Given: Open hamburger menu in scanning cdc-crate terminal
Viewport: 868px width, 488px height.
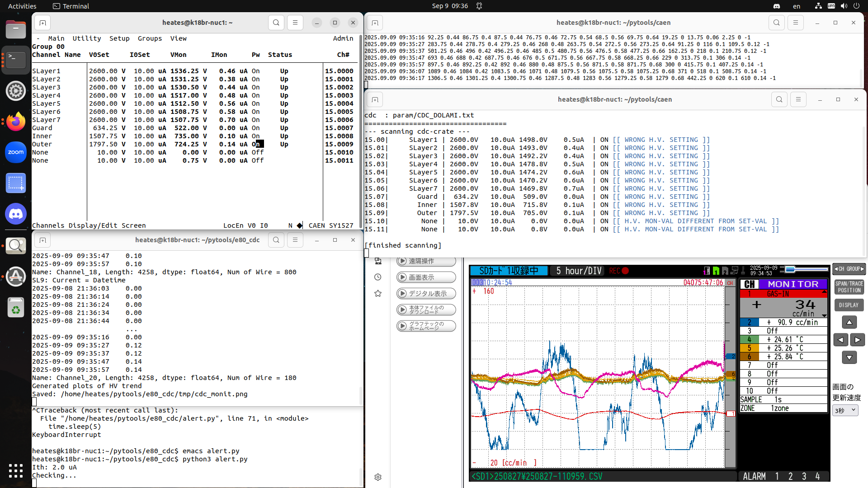Looking at the screenshot, I should coord(798,99).
